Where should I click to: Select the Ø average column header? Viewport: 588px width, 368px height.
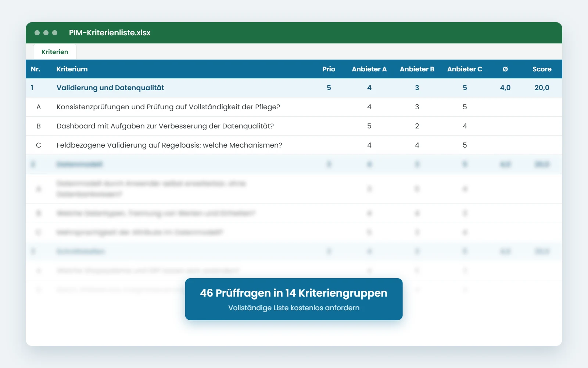(x=505, y=69)
